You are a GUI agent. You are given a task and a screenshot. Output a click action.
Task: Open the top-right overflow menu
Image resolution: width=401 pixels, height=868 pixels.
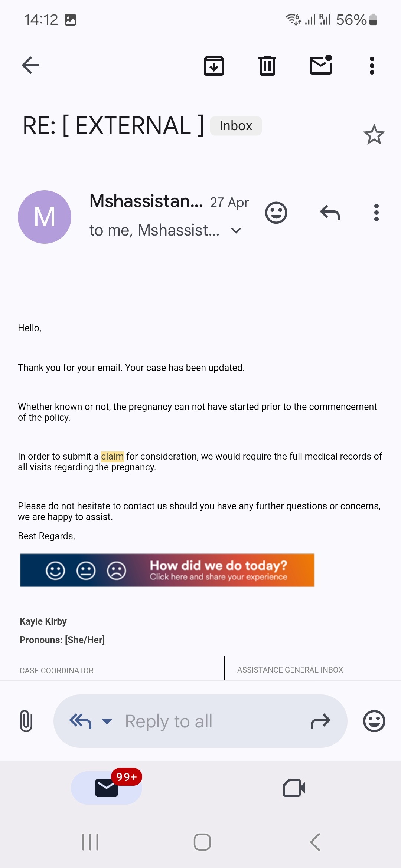(x=372, y=66)
